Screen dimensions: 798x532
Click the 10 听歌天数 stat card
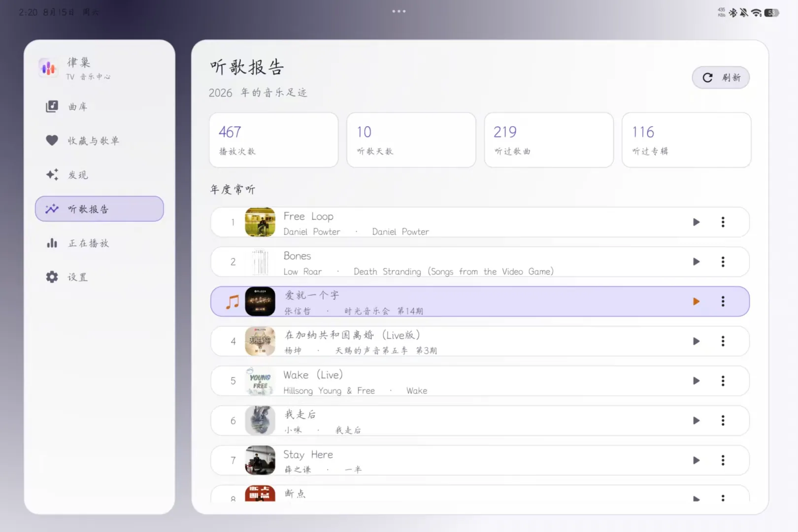411,140
